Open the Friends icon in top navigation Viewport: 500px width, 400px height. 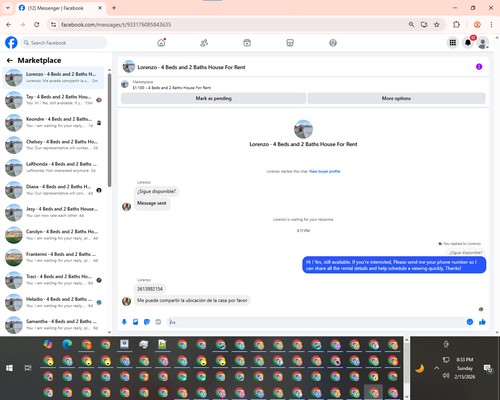[204, 43]
